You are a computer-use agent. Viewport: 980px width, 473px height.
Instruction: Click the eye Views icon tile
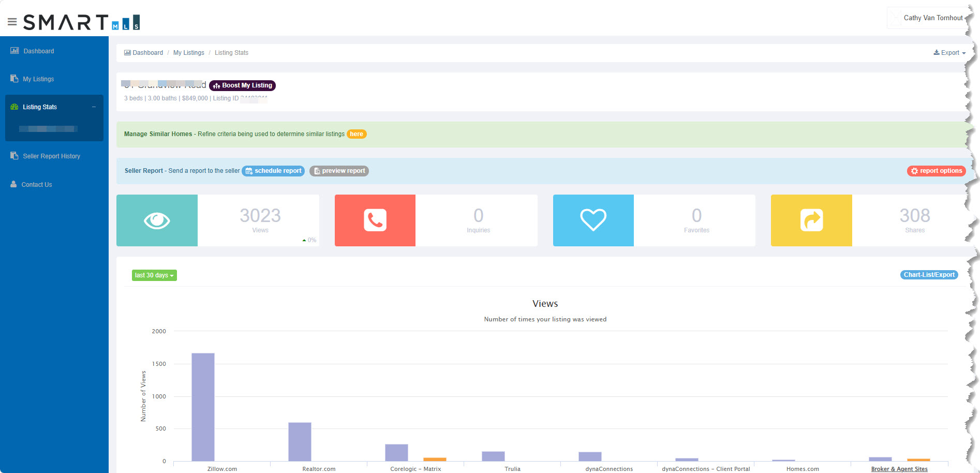pyautogui.click(x=157, y=220)
